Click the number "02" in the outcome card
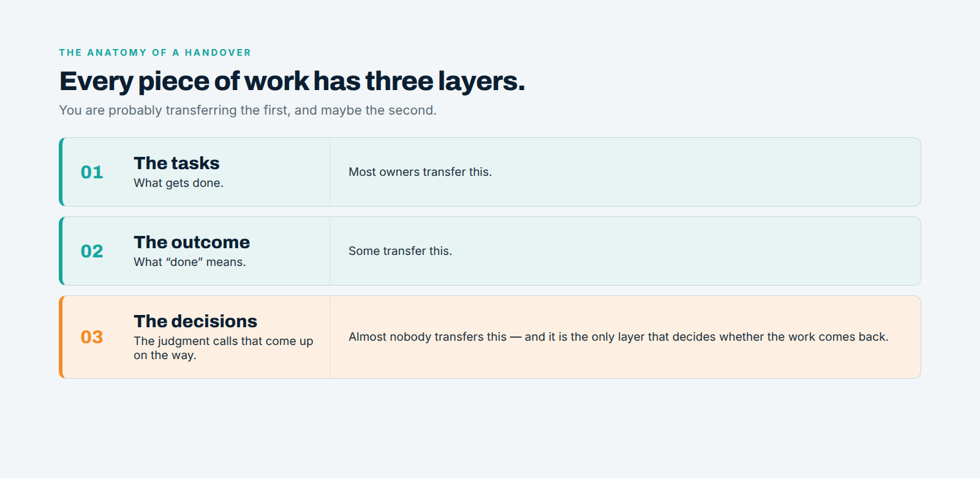Screen dimensions: 980x478 point(92,251)
